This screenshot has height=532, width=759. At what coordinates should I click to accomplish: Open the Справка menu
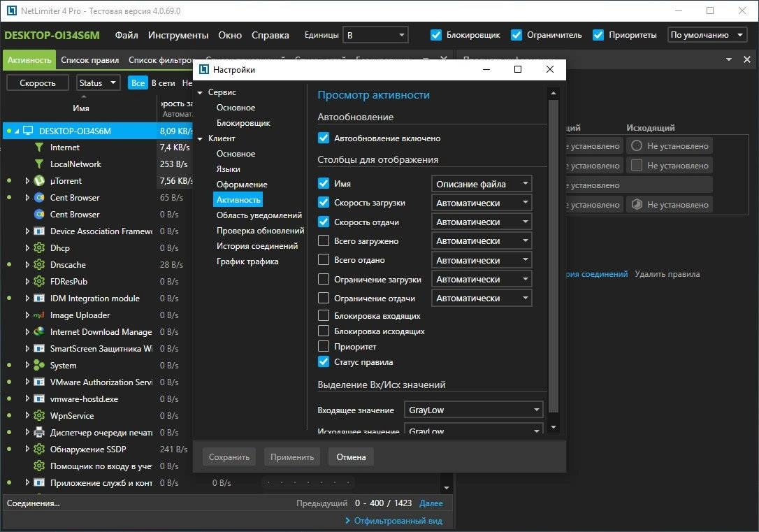(x=270, y=36)
